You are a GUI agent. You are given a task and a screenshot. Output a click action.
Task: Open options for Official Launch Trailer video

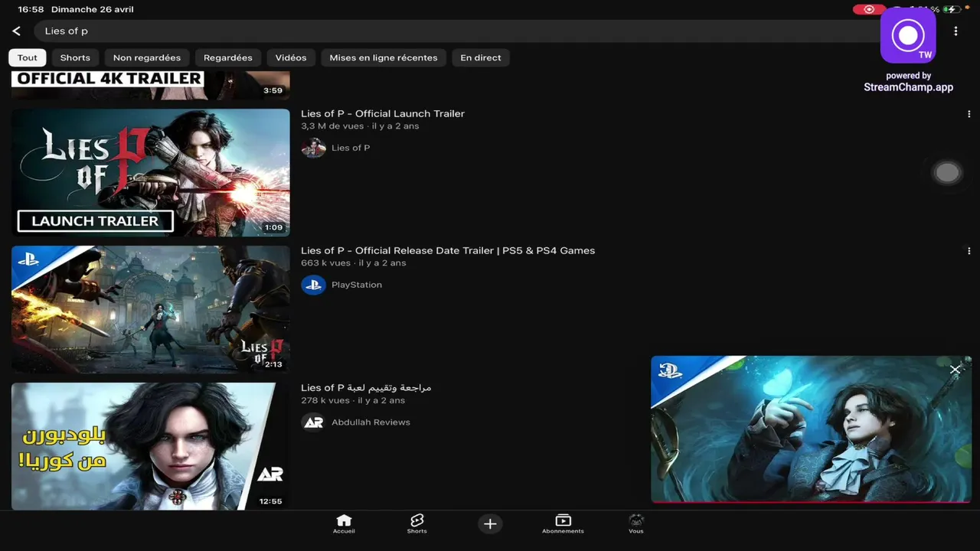pyautogui.click(x=969, y=114)
